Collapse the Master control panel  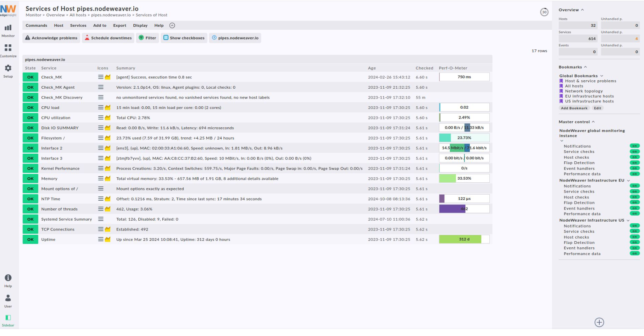click(x=593, y=122)
